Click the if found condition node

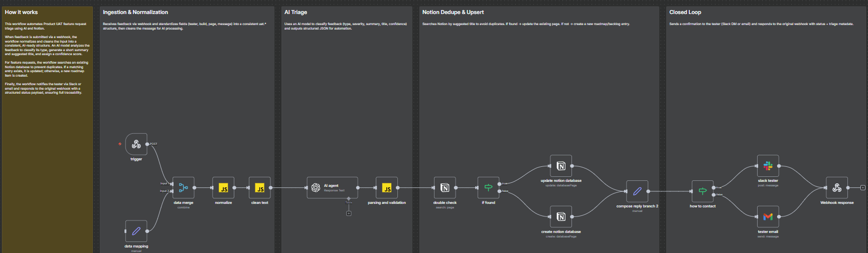(488, 188)
